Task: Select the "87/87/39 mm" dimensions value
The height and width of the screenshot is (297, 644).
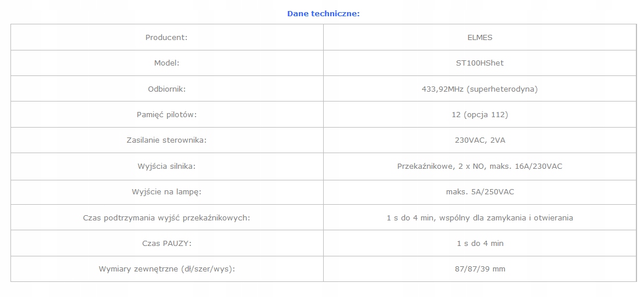Action: (x=479, y=269)
